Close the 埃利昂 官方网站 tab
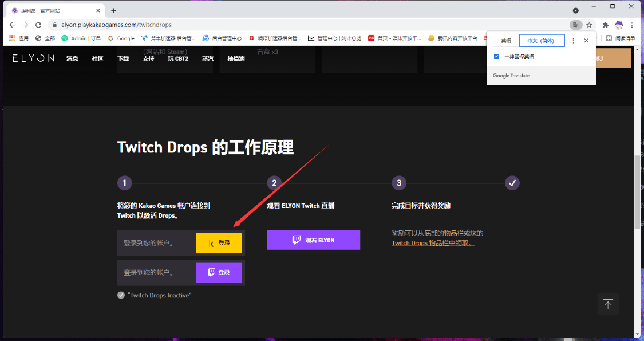 pos(98,11)
